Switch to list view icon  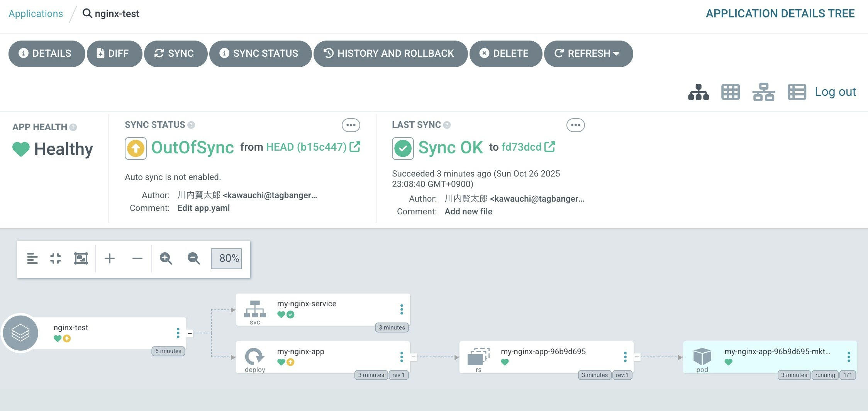pos(797,92)
